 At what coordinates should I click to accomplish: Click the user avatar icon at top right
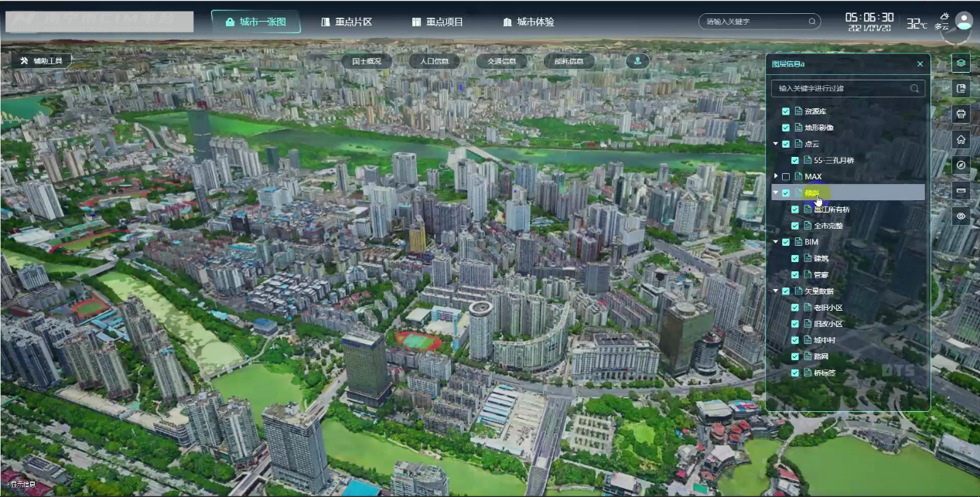[x=964, y=21]
